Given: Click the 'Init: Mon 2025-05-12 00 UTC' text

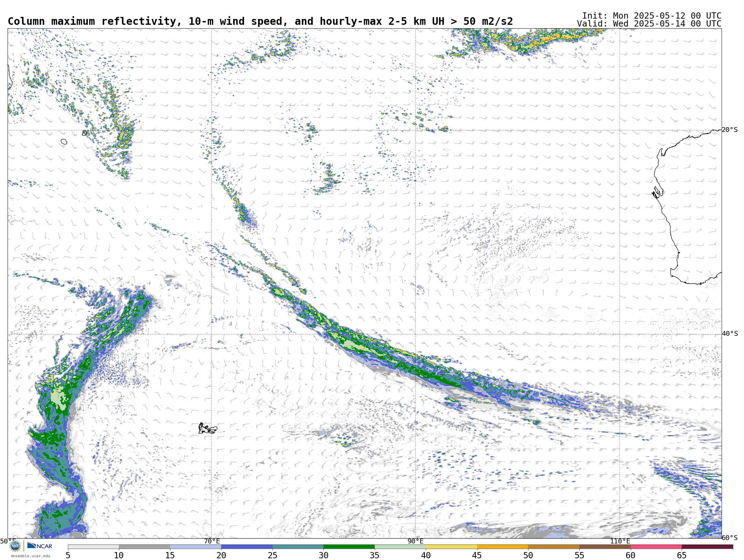Looking at the screenshot, I should coord(651,16).
